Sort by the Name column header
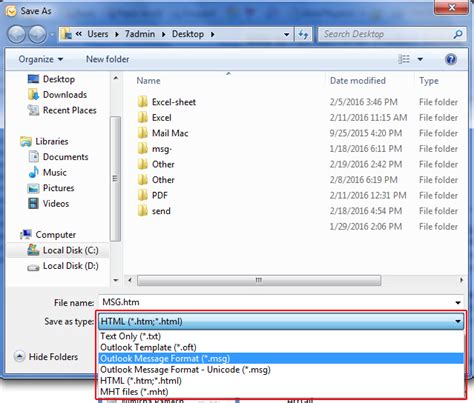The height and width of the screenshot is (403, 474). pyautogui.click(x=148, y=81)
